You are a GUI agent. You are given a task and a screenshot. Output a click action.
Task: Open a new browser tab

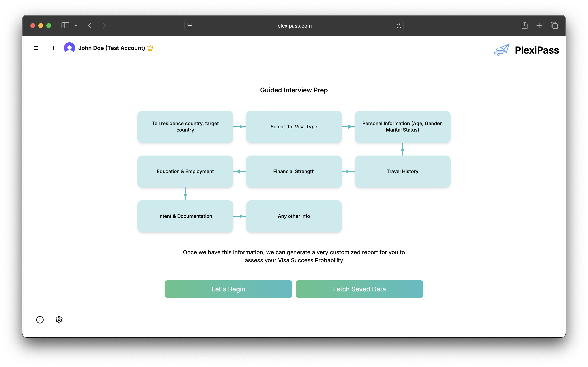(539, 26)
